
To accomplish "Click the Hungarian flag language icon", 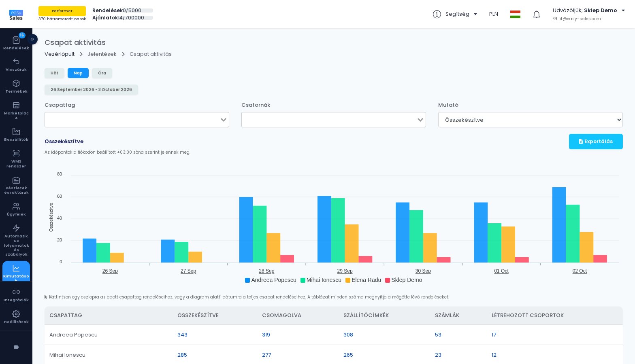I will [x=515, y=14].
